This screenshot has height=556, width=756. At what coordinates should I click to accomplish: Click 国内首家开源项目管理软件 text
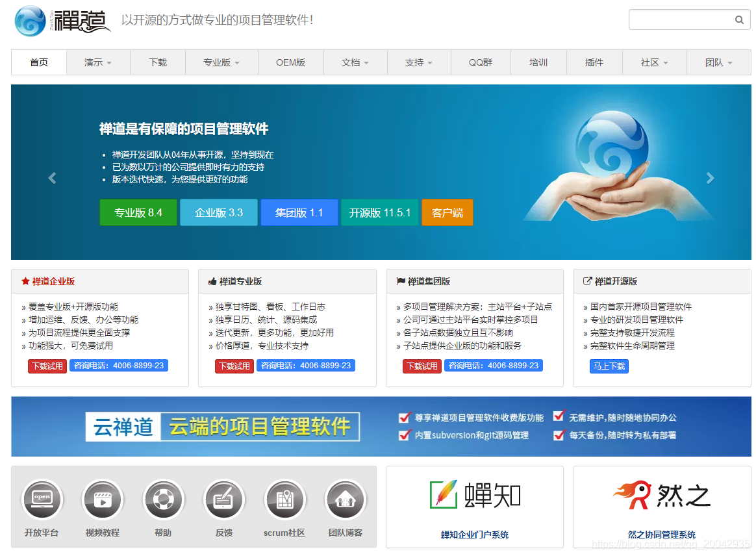[x=641, y=307]
